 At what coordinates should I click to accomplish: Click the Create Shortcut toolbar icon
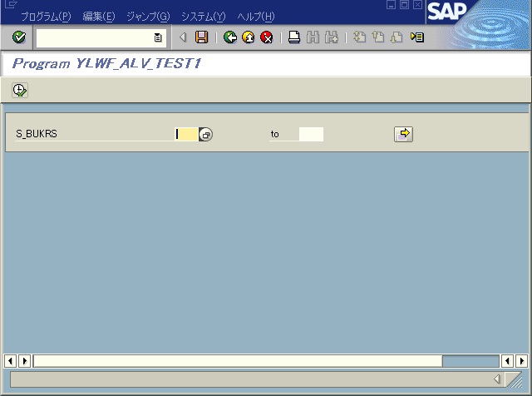coord(417,37)
